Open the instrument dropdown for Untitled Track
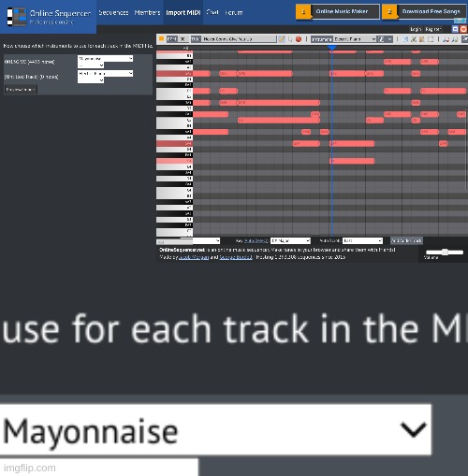Viewport: 468px width, 476px height. coord(105,73)
